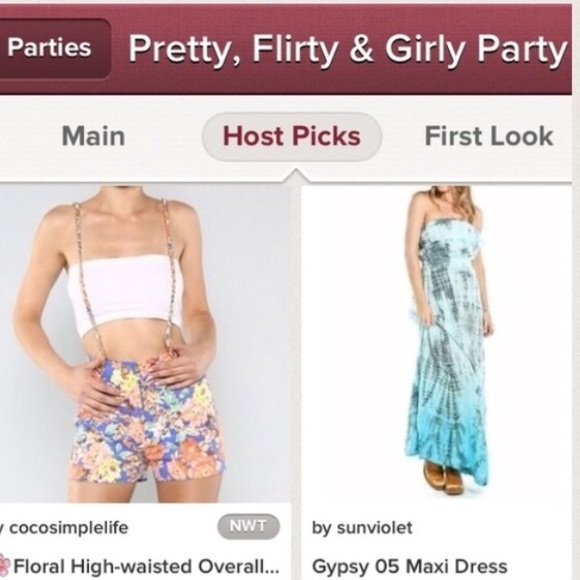Screen dimensions: 580x580
Task: Tap the flower emoji icon by Floral title
Action: tap(5, 566)
